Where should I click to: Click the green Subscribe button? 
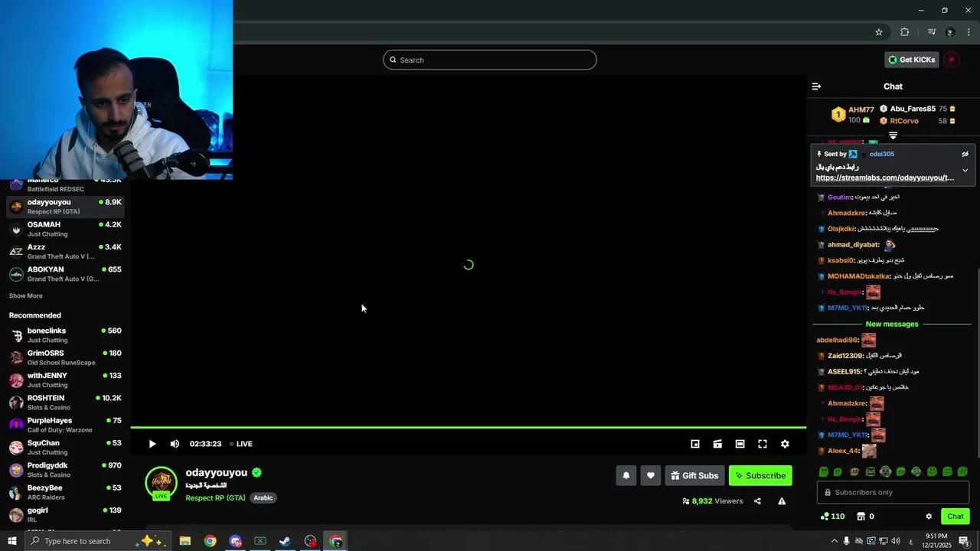tap(760, 475)
